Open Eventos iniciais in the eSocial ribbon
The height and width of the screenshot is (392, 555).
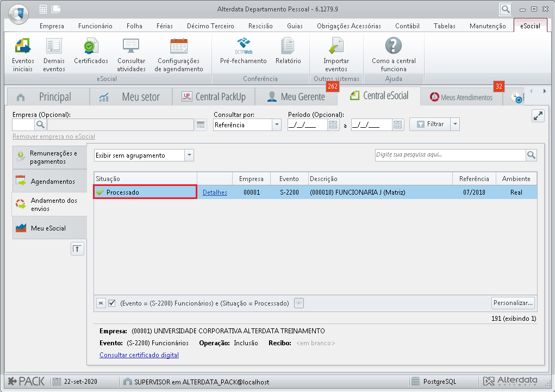coord(23,55)
